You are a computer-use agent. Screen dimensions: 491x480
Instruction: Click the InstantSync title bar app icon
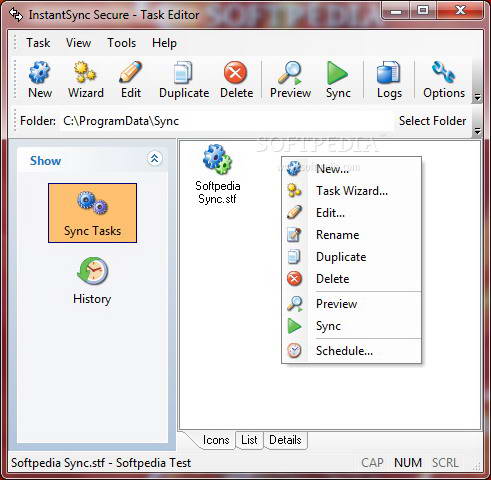(x=16, y=15)
